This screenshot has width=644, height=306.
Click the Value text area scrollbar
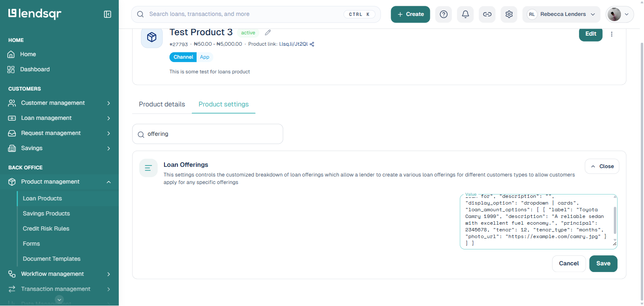point(615,220)
